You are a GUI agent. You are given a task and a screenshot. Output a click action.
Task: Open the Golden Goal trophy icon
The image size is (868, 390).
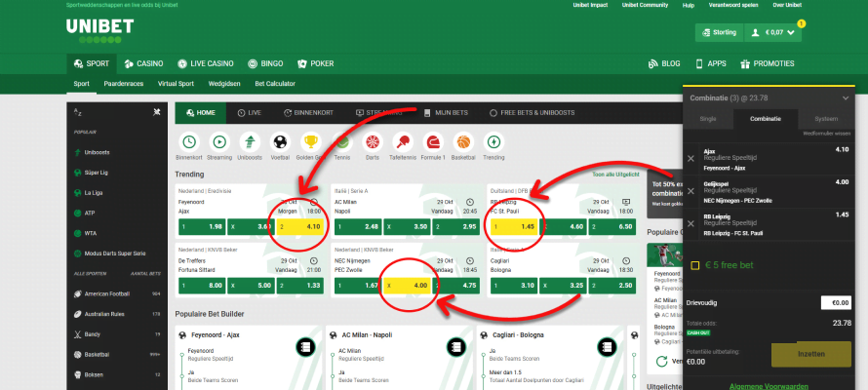[x=311, y=142]
